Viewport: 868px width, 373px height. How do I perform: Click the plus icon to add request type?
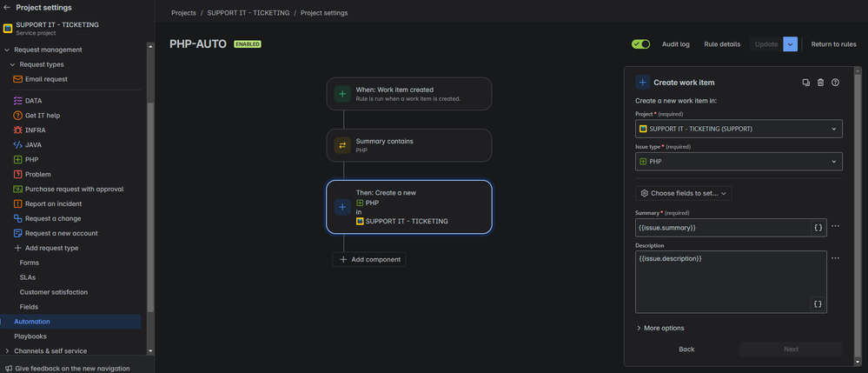17,248
